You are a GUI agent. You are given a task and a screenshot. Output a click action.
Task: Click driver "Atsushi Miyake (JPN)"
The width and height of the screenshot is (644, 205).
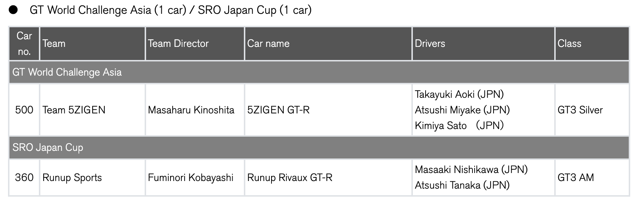[x=462, y=110]
